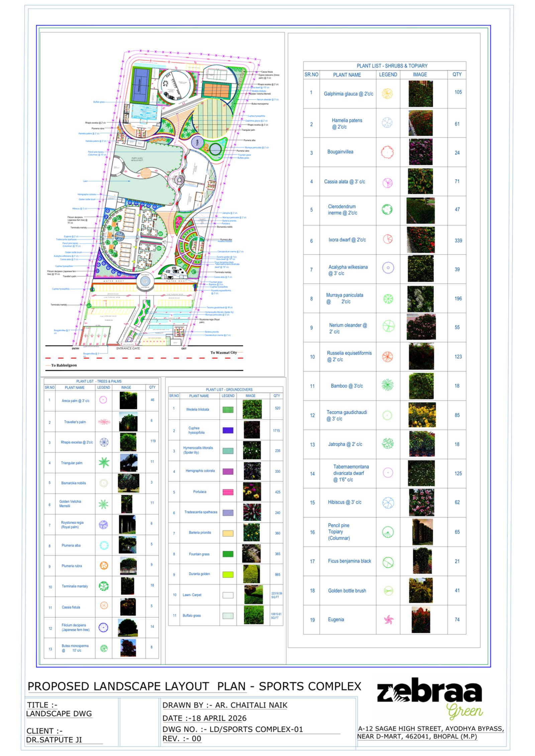Select the Traveller's palm legend symbol
This screenshot has width=535, height=756.
coord(104,422)
